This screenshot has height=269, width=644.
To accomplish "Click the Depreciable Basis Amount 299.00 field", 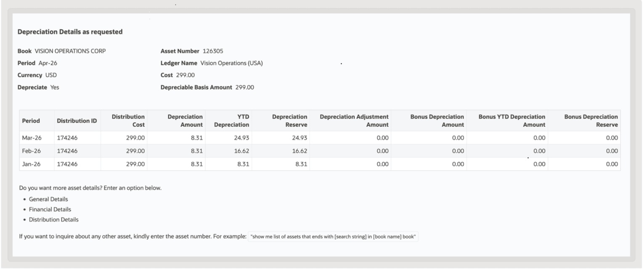I will tap(207, 87).
